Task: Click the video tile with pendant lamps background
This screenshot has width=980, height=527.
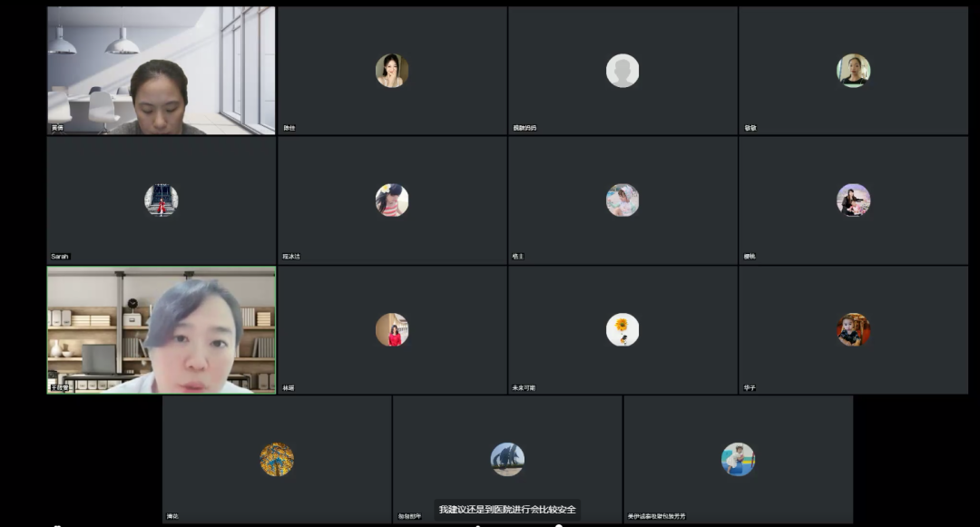Action: (x=162, y=71)
